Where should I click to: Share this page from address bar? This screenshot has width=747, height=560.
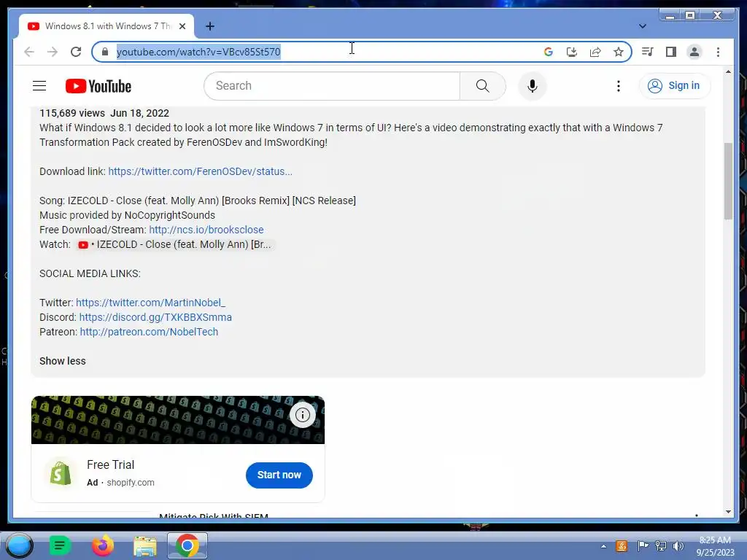(x=595, y=52)
